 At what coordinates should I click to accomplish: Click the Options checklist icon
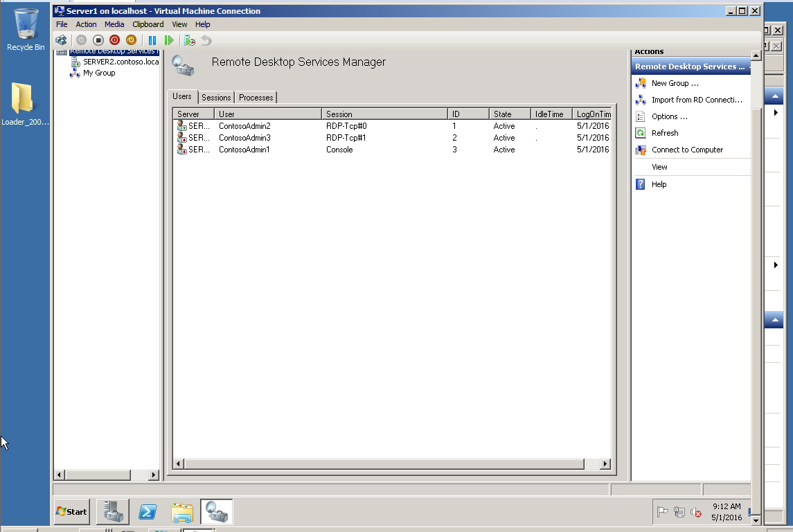point(640,117)
